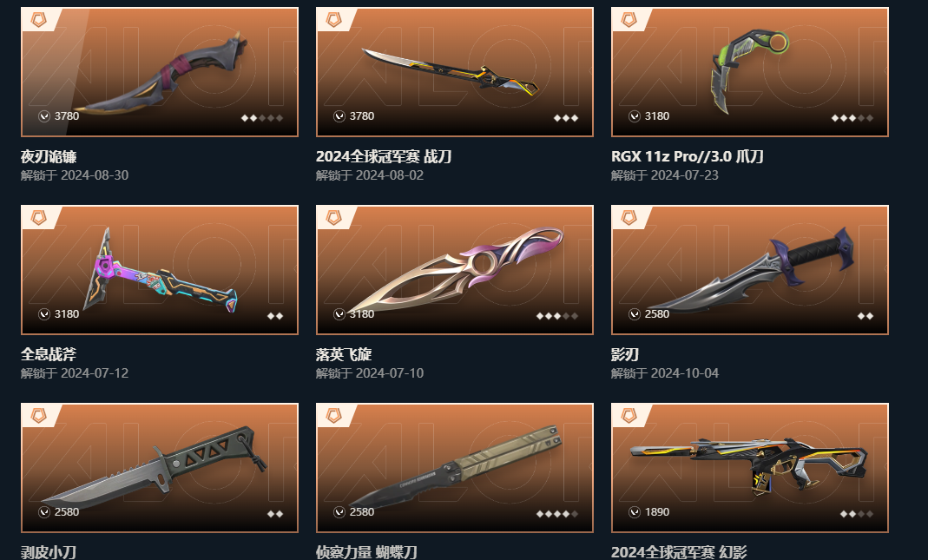The width and height of the screenshot is (928, 560).
Task: Click the level diamonds on 蝴蝶刀 card
Action: (557, 514)
